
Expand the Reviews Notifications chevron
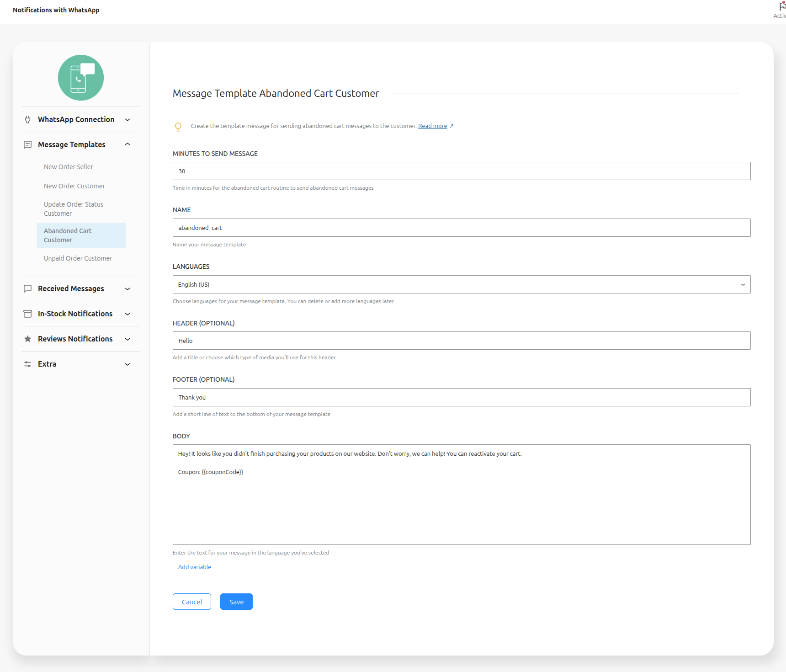(x=127, y=339)
